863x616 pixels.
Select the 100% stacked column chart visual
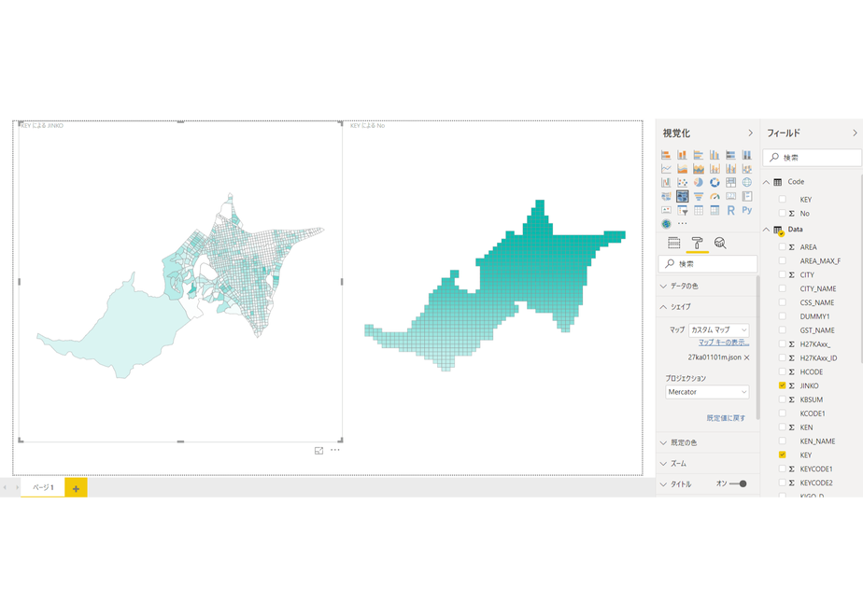click(747, 155)
